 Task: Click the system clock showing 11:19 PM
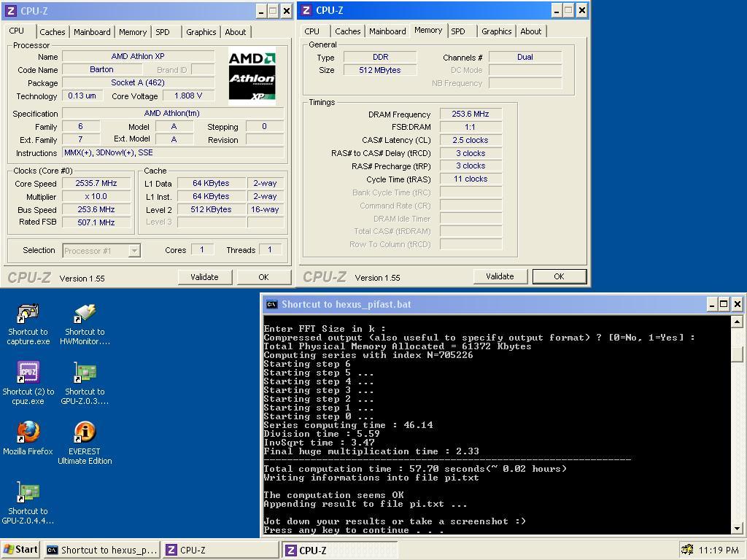(718, 550)
